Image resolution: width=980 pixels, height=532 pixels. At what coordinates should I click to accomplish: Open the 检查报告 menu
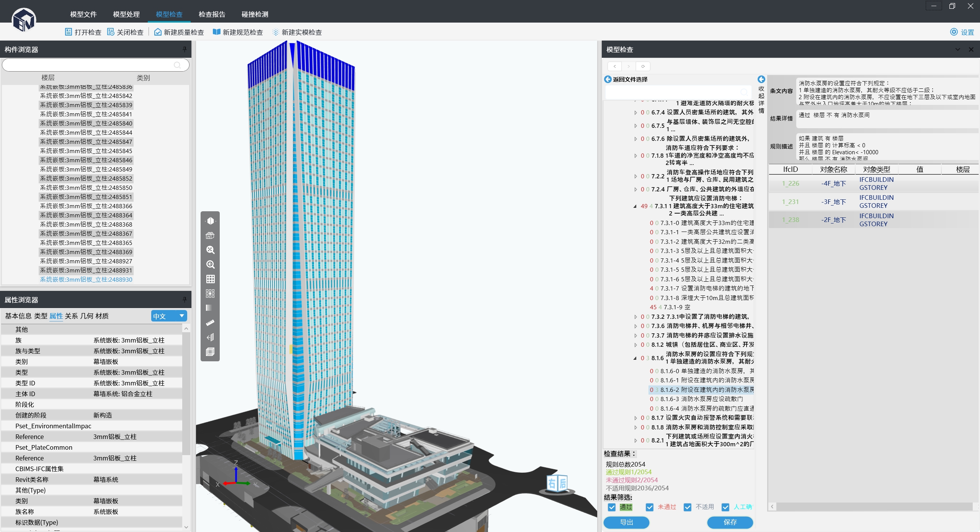(212, 14)
